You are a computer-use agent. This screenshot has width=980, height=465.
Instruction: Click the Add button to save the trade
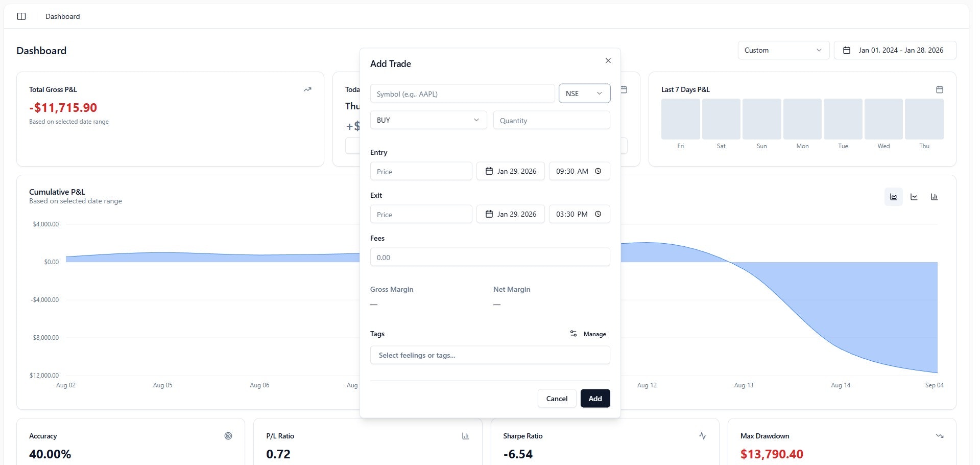pos(594,398)
